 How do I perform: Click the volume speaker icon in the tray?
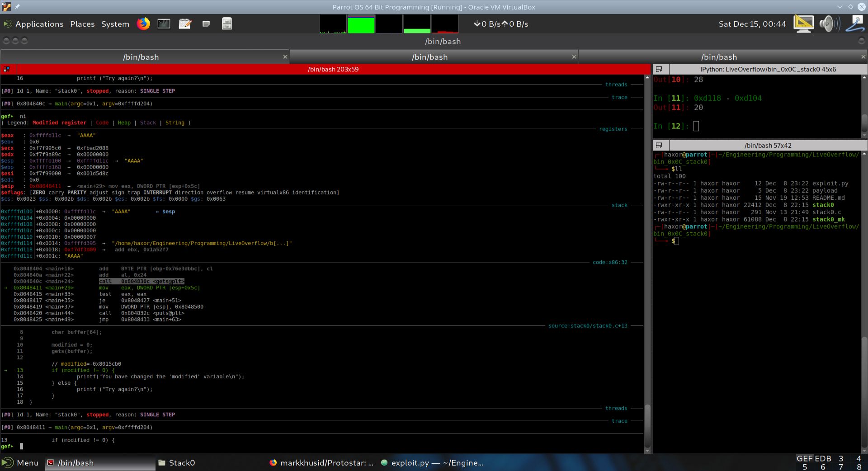pyautogui.click(x=830, y=24)
